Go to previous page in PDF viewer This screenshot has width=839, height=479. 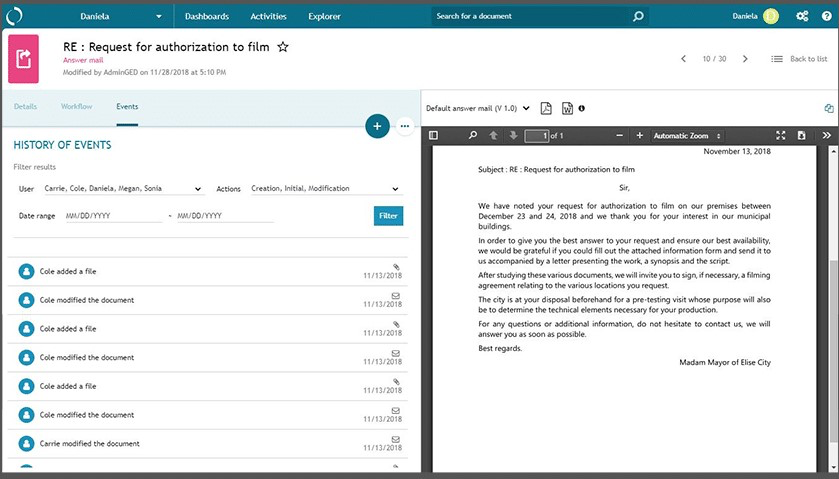tap(493, 135)
